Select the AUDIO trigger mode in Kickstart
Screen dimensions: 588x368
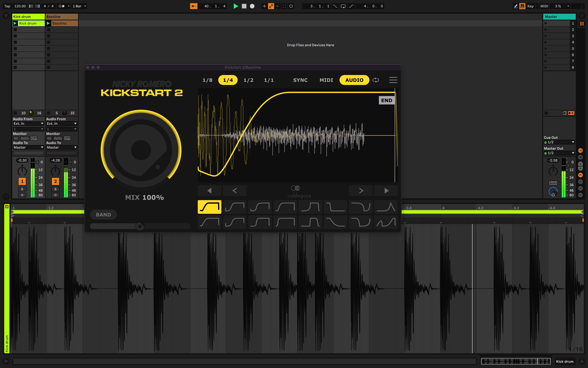[354, 80]
